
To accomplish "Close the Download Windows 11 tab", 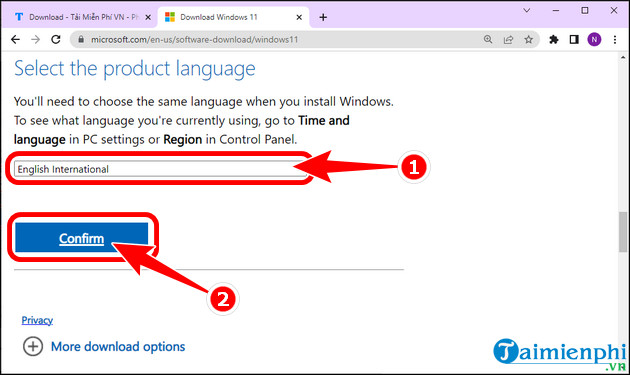I will tap(299, 17).
